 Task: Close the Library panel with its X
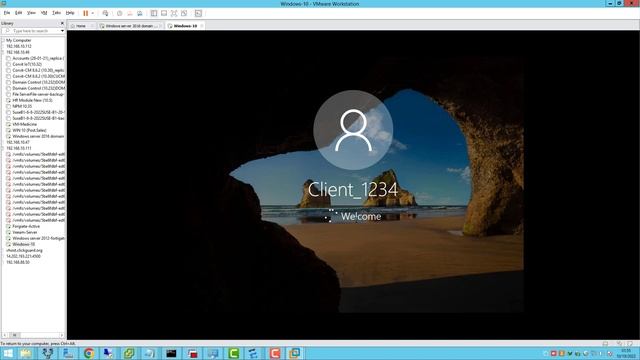(62, 23)
